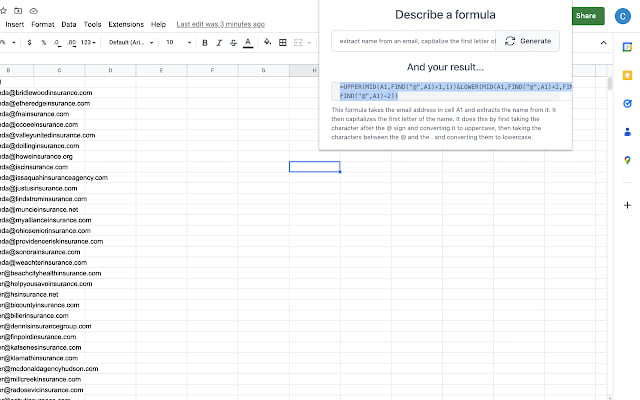
Task: Select column G header
Action: pyautogui.click(x=263, y=70)
